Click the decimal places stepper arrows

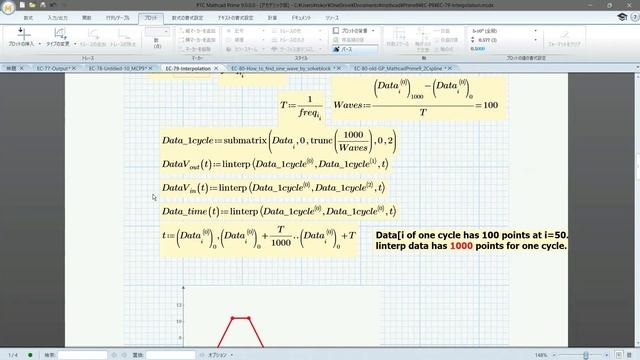coord(472,40)
